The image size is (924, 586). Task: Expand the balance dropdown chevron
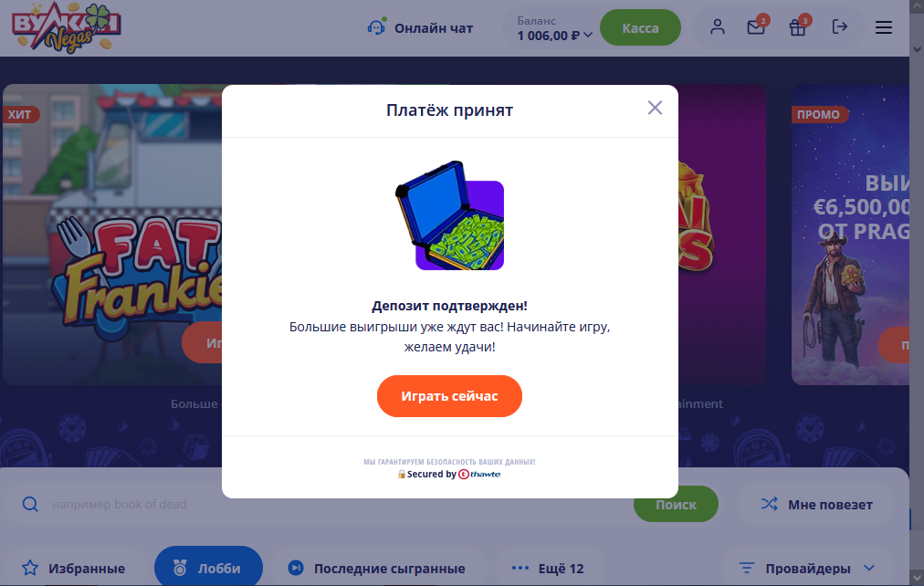(x=587, y=36)
